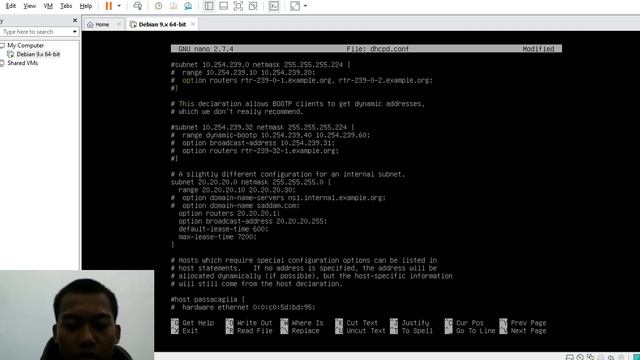The width and height of the screenshot is (640, 360).
Task: Click nano shortcut 'Write Out'
Action: [x=249, y=323]
